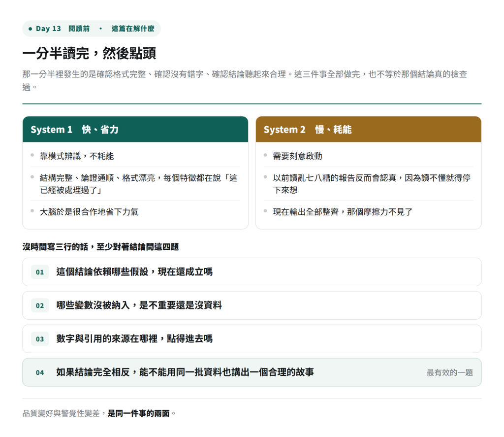
Task: Click the System 2 慢、耗能 card header
Action: point(368,130)
